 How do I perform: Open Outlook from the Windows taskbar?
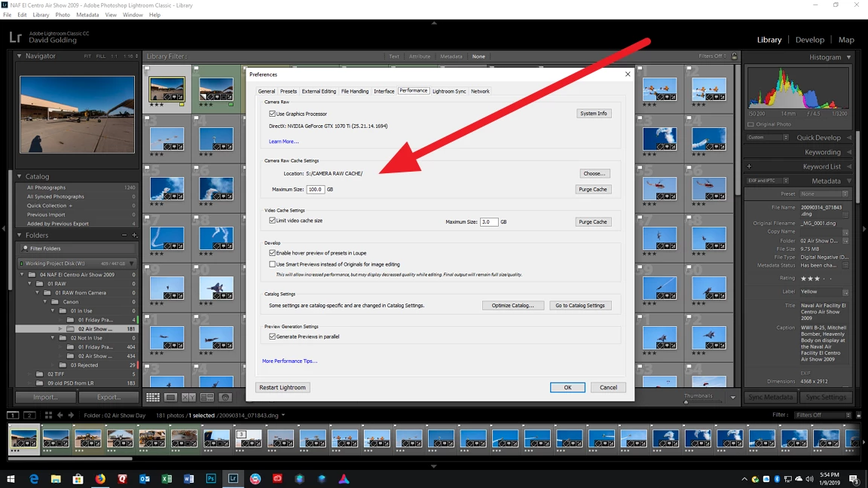[x=145, y=479]
